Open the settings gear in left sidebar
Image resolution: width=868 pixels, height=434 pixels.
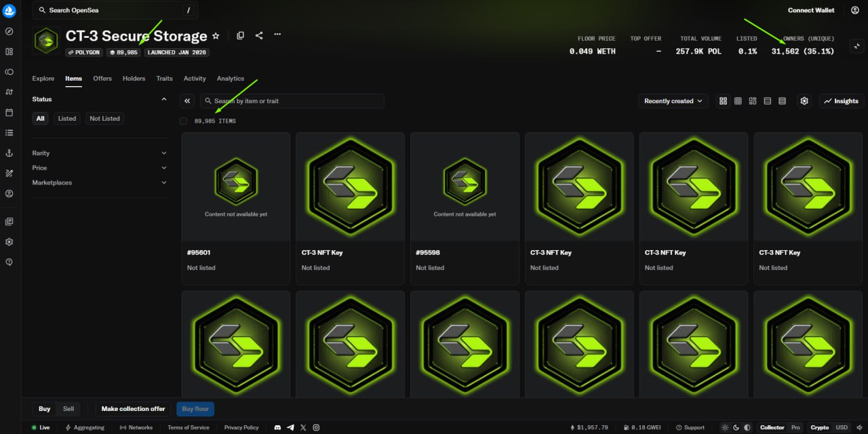pos(9,242)
